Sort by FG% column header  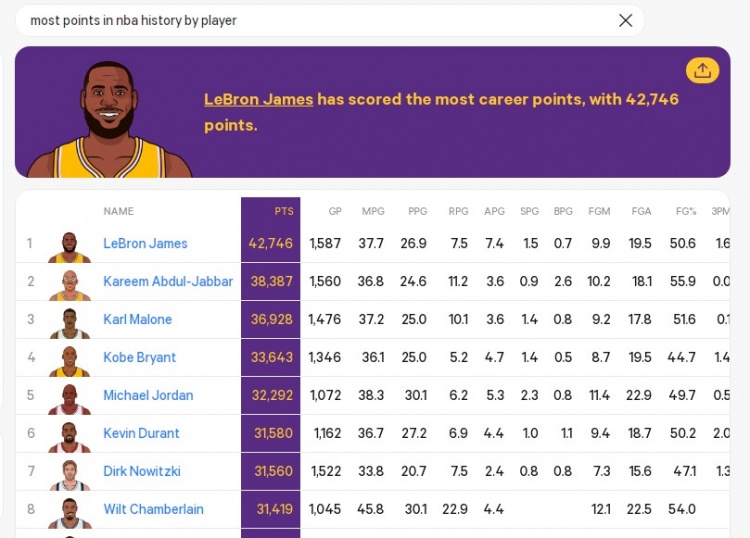tap(685, 212)
